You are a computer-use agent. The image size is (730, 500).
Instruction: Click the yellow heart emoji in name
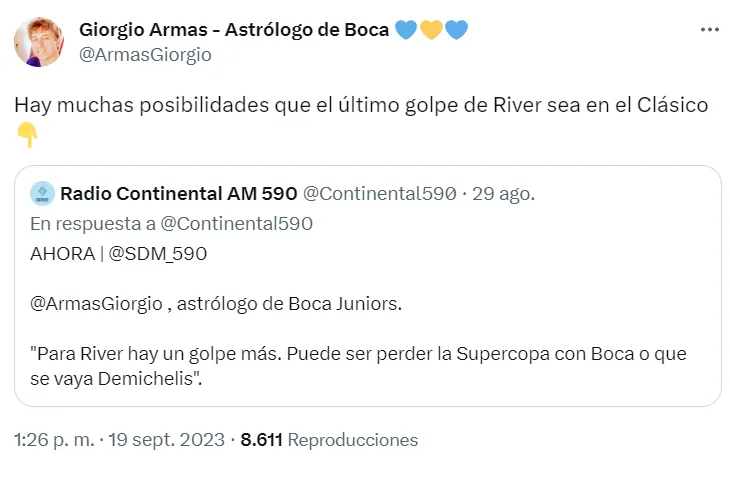coord(431,30)
